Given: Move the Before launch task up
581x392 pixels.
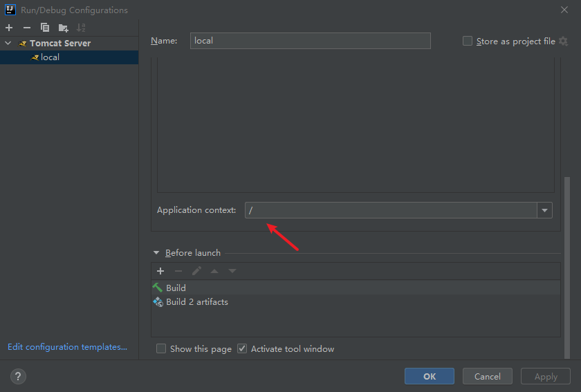Looking at the screenshot, I should pos(214,271).
